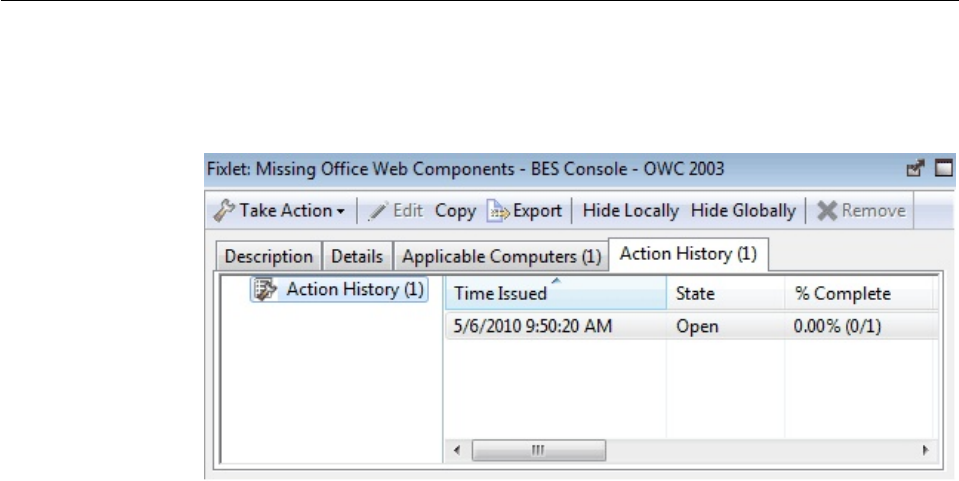Click the Hide Globally button

click(x=743, y=211)
